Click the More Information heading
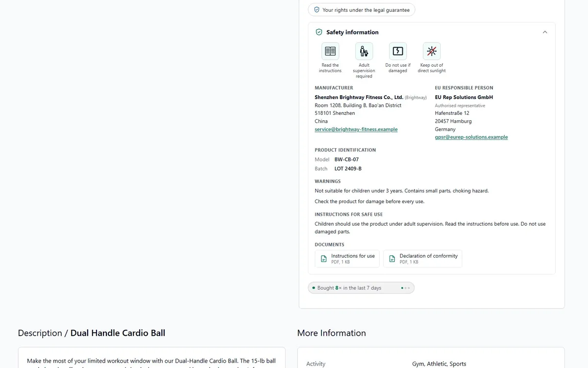 coord(332,333)
